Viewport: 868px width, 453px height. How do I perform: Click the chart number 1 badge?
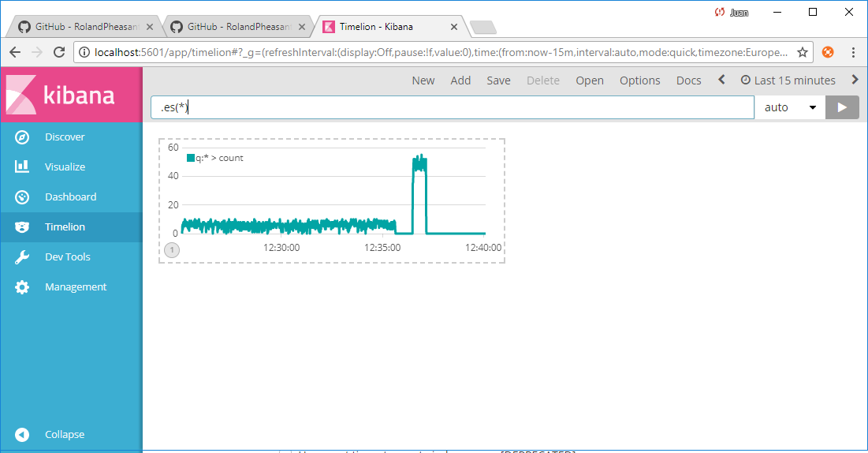click(172, 250)
